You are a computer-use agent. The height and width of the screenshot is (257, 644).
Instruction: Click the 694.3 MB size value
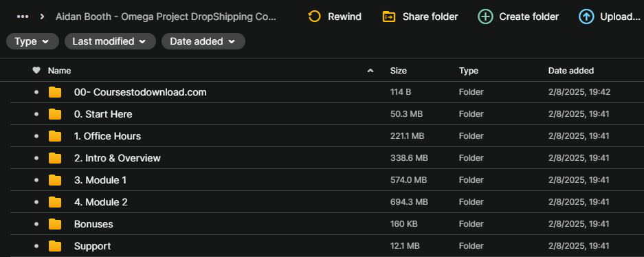(409, 202)
